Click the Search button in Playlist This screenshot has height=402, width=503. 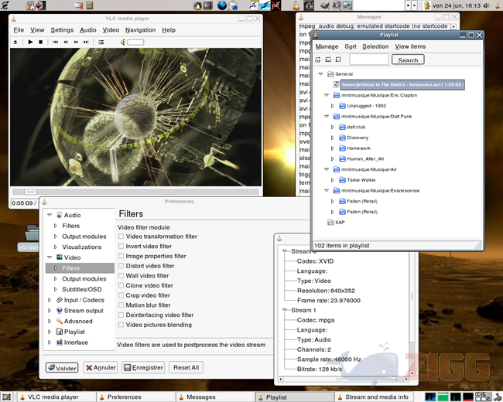408,60
